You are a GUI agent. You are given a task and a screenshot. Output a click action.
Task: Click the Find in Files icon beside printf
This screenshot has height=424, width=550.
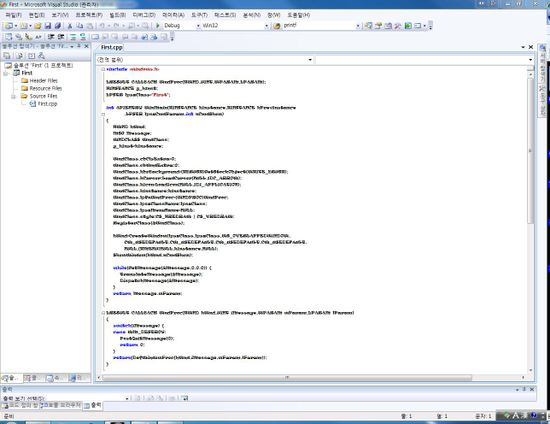(x=277, y=26)
